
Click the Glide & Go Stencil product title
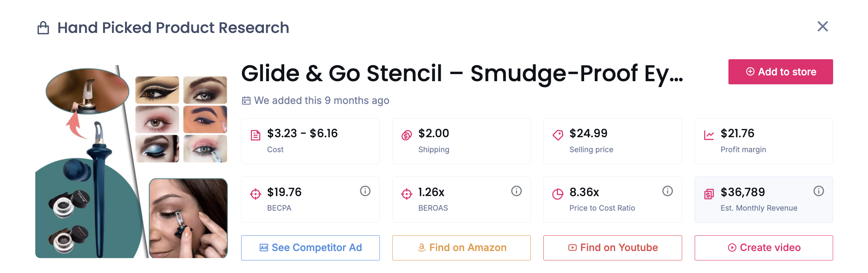click(462, 73)
